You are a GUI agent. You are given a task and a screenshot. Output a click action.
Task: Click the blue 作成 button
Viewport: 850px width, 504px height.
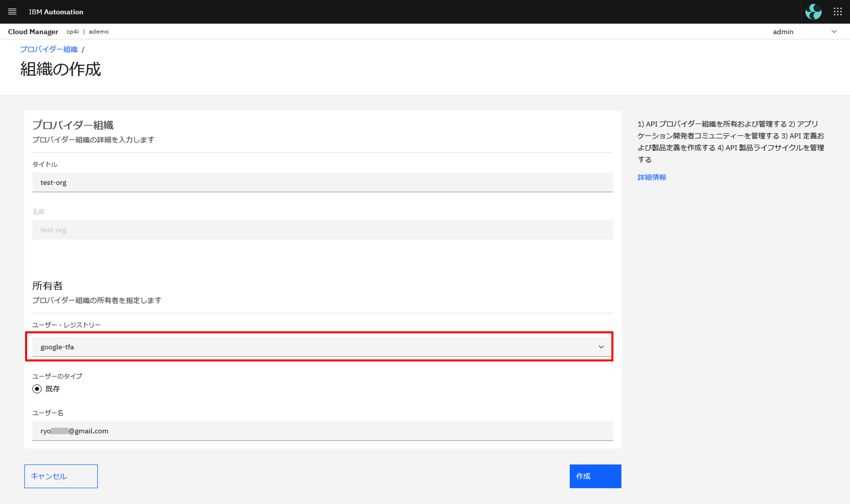coord(595,476)
